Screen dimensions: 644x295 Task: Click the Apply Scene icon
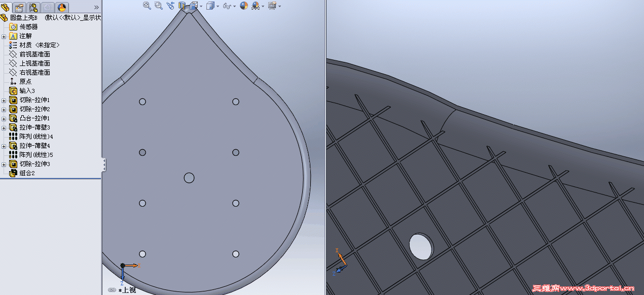pos(256,6)
